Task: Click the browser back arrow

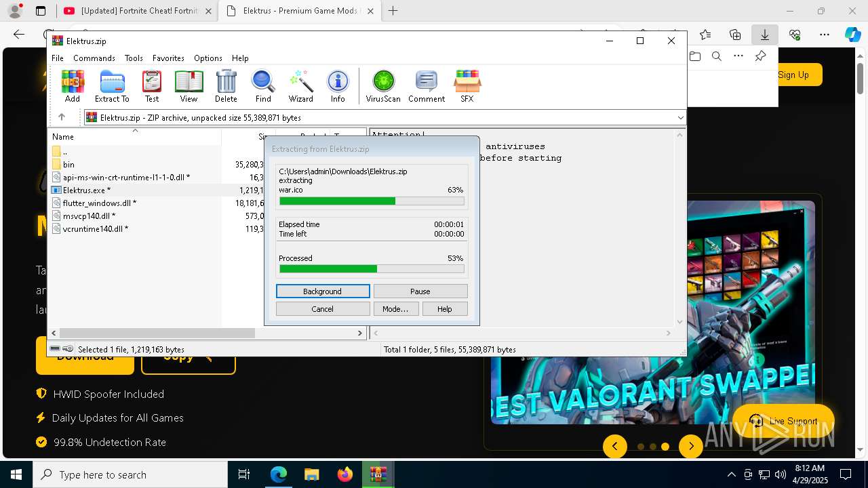Action: pyautogui.click(x=19, y=35)
